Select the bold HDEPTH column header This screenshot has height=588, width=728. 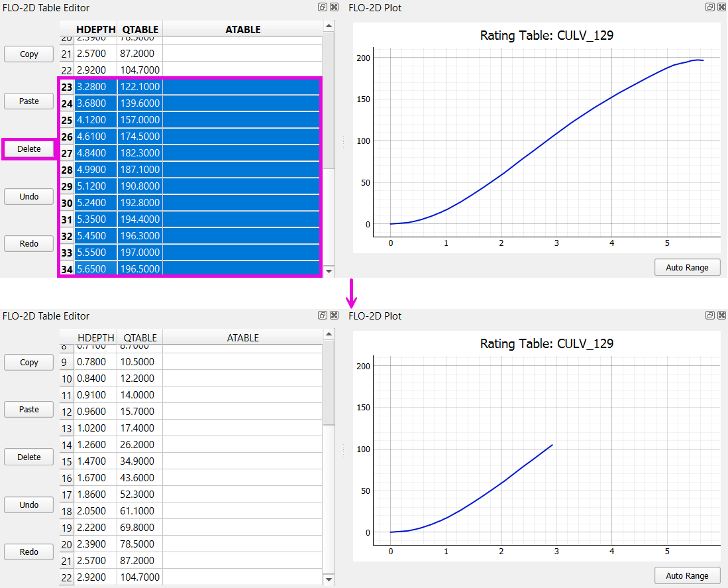[x=96, y=29]
